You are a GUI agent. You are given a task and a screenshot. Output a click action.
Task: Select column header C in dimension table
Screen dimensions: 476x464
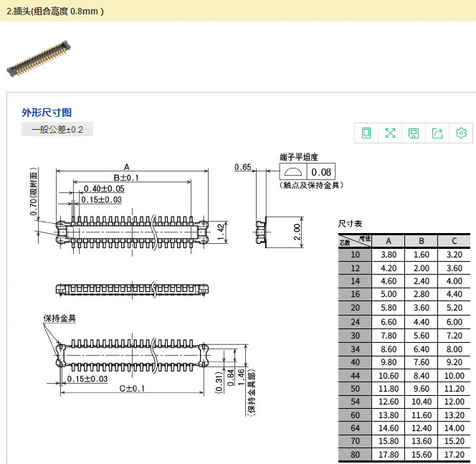pyautogui.click(x=454, y=241)
